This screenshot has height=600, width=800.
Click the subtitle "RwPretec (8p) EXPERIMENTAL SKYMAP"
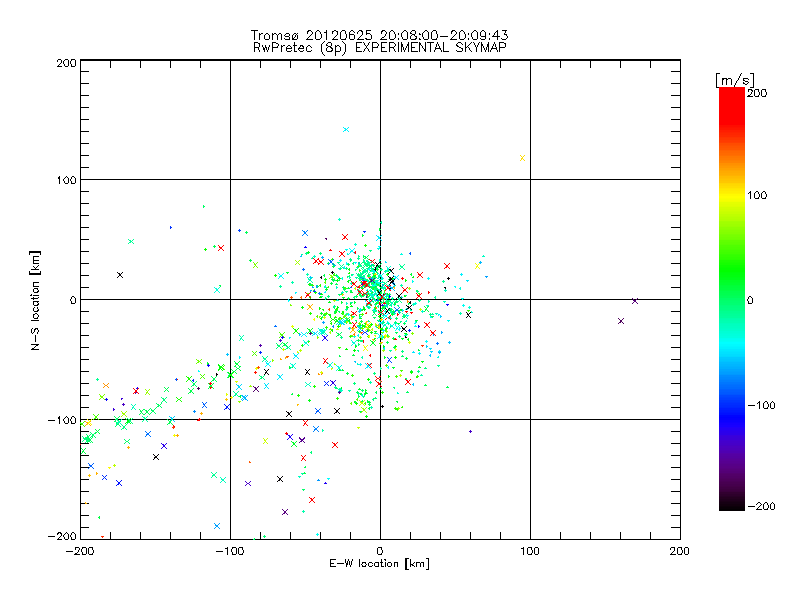(380, 48)
